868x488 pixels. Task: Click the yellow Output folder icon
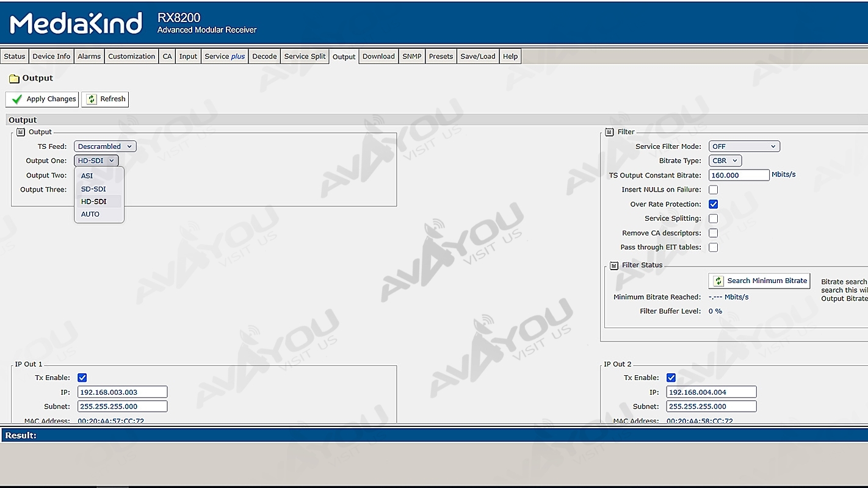[14, 79]
